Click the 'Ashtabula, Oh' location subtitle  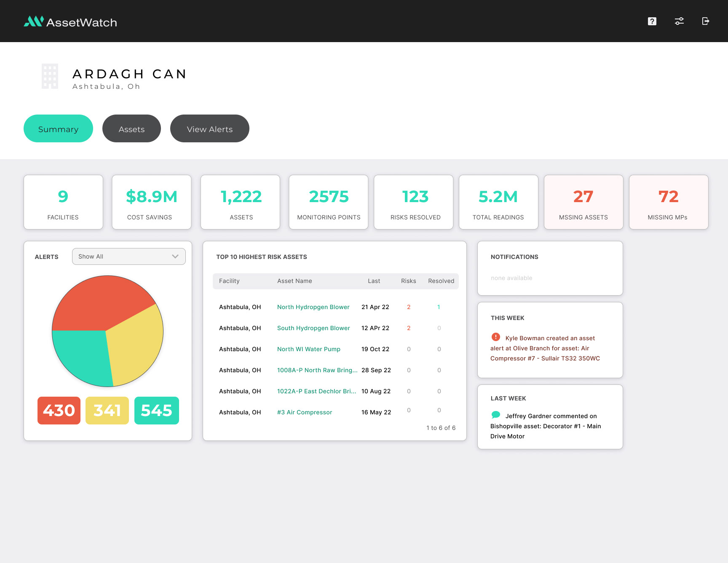click(x=106, y=86)
